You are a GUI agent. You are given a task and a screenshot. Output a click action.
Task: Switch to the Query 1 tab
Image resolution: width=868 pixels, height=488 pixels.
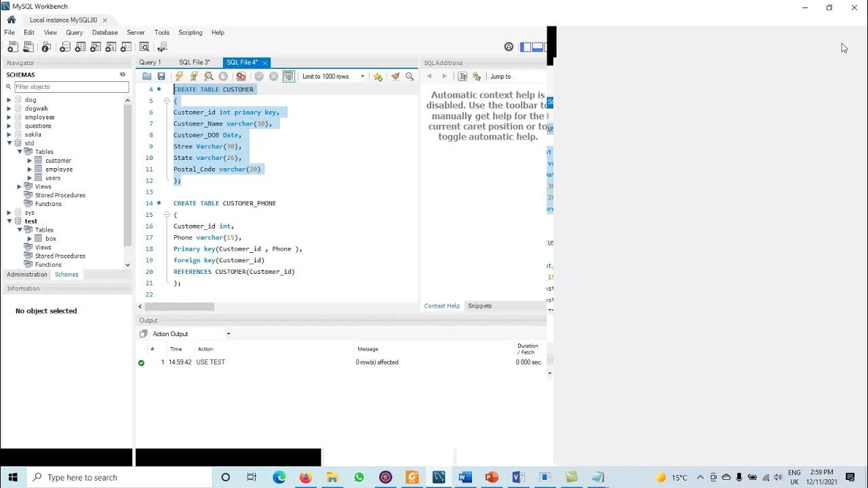coord(150,62)
